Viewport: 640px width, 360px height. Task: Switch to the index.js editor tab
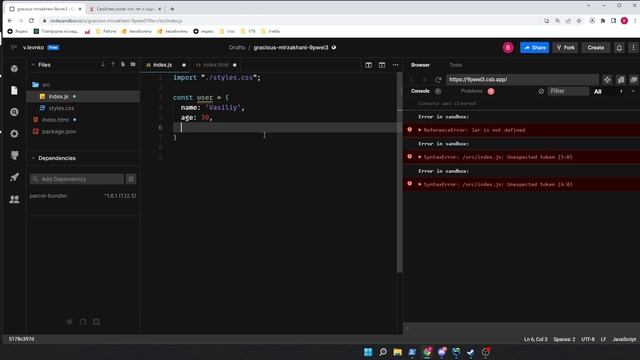click(x=165, y=65)
